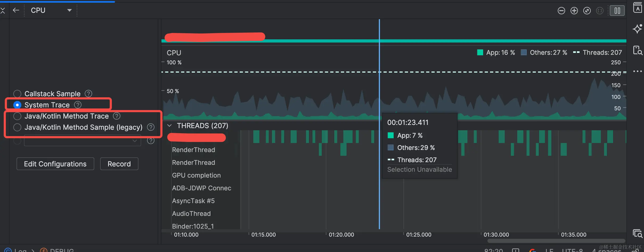Show help for Callstack Sample
The image size is (644, 252).
click(88, 94)
